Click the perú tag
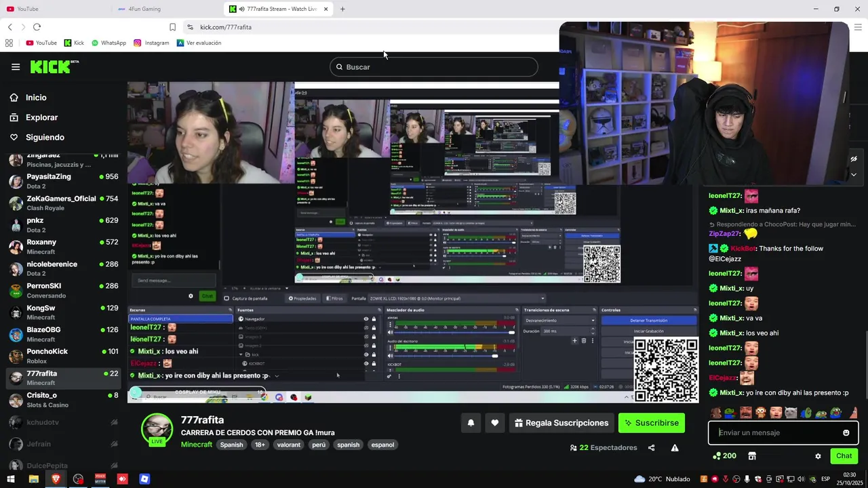This screenshot has height=488, width=868. [319, 445]
